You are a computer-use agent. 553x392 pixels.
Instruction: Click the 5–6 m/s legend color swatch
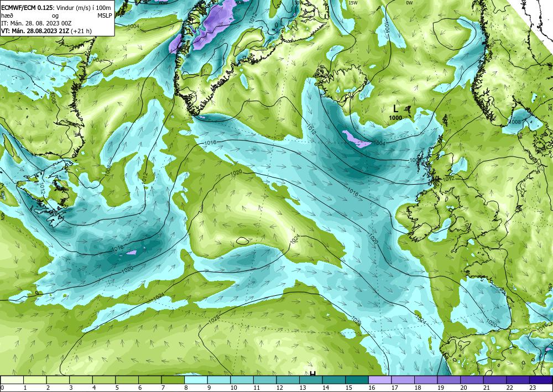(127, 380)
